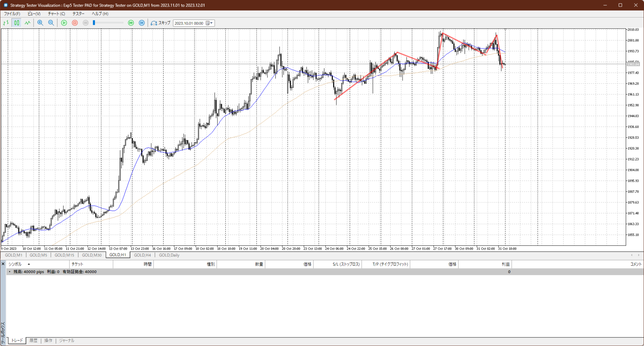Start the tester with green play button

point(64,23)
